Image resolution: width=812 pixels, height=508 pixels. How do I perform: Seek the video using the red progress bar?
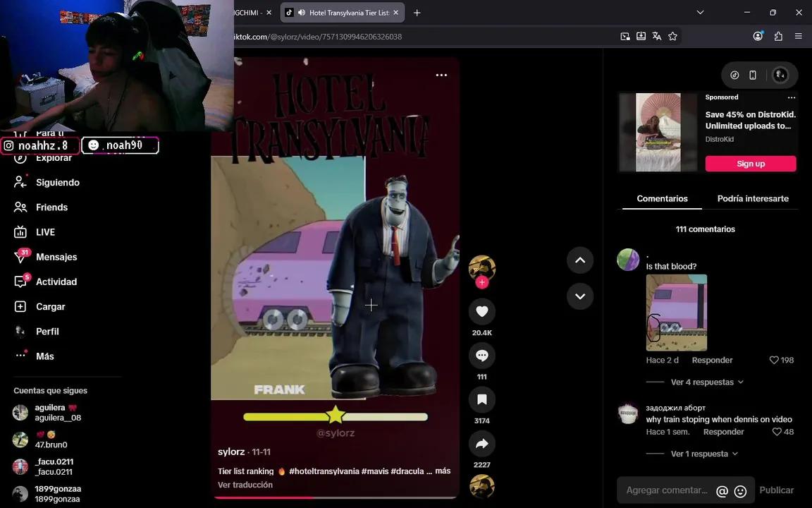point(336,497)
